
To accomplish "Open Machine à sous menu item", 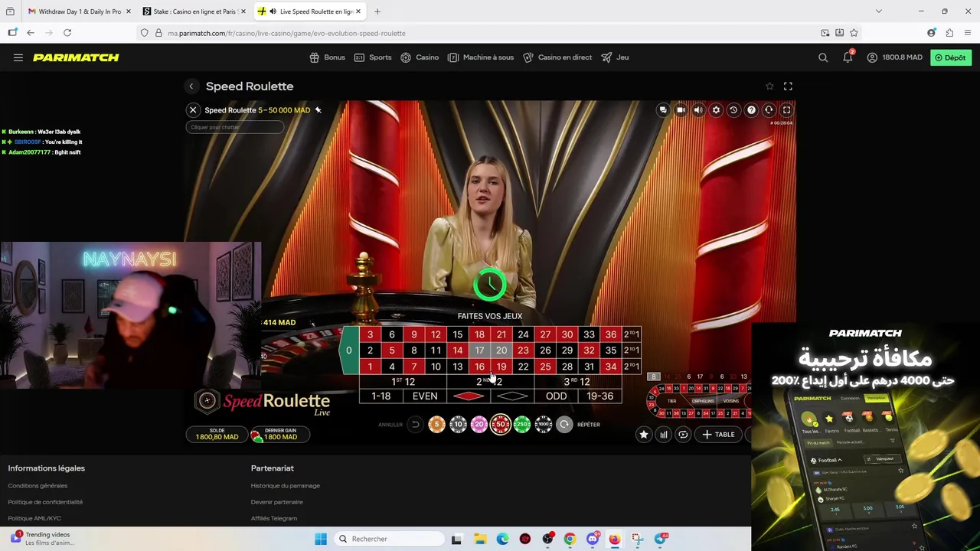I will click(x=481, y=57).
